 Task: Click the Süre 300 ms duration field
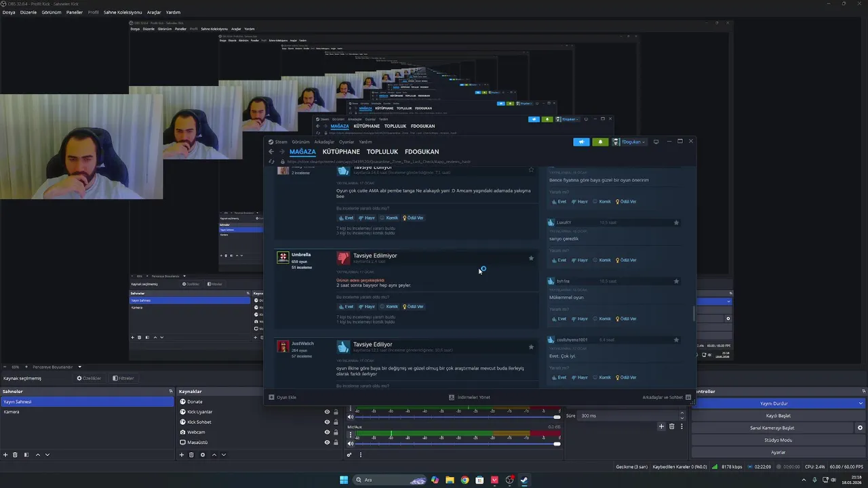pyautogui.click(x=629, y=415)
